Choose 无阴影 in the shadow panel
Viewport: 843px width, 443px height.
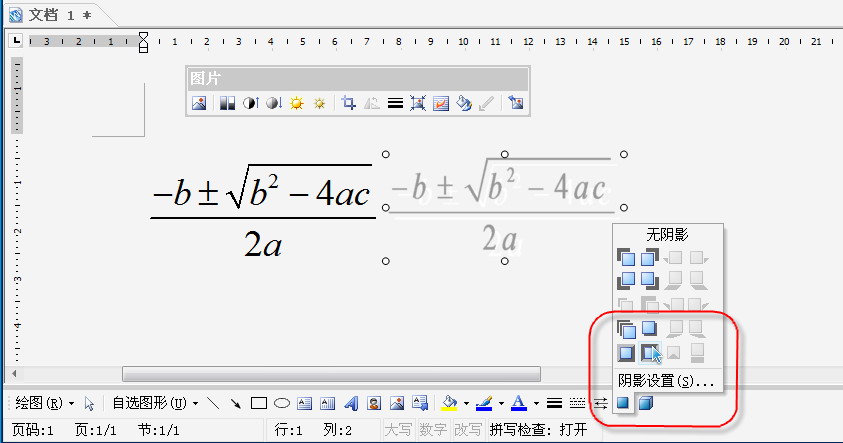[667, 234]
